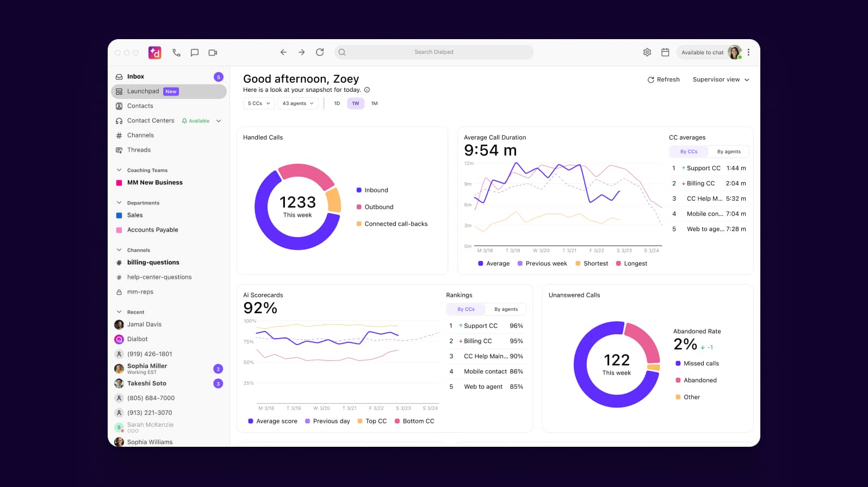
Task: Click the reload page icon
Action: (320, 52)
